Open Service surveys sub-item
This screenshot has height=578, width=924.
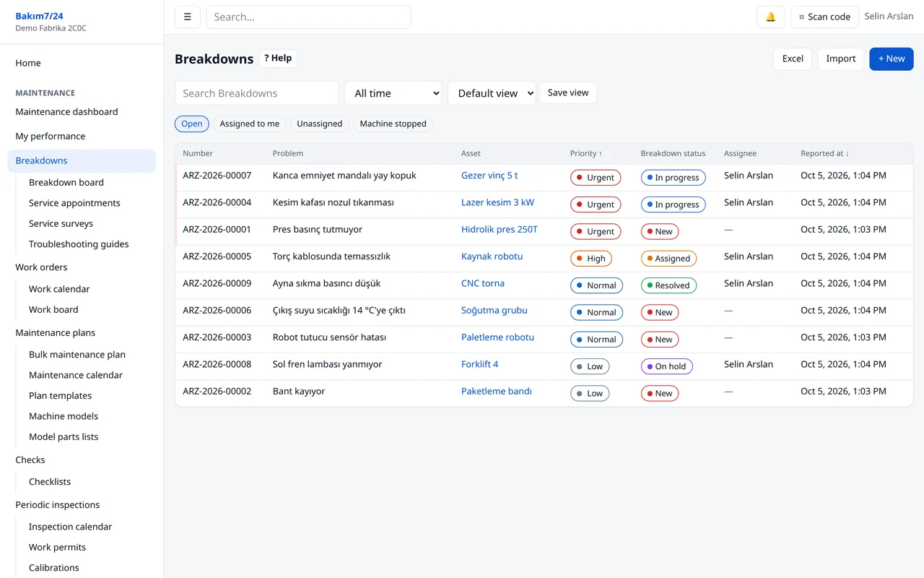[61, 223]
